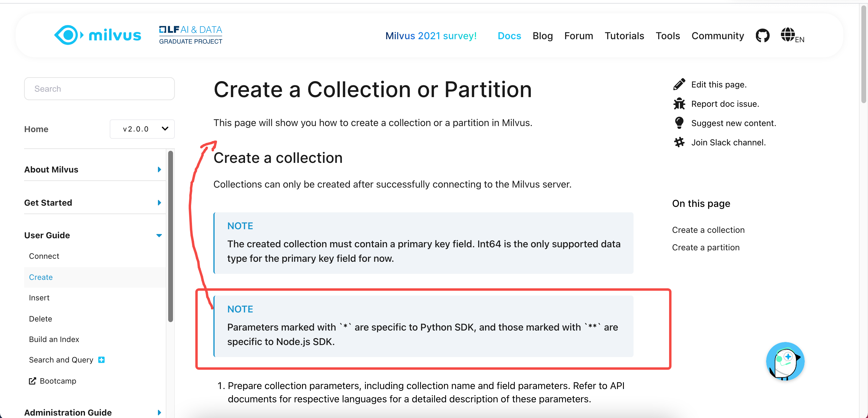Jump to Create a partition on this page
The image size is (868, 418).
pos(706,247)
